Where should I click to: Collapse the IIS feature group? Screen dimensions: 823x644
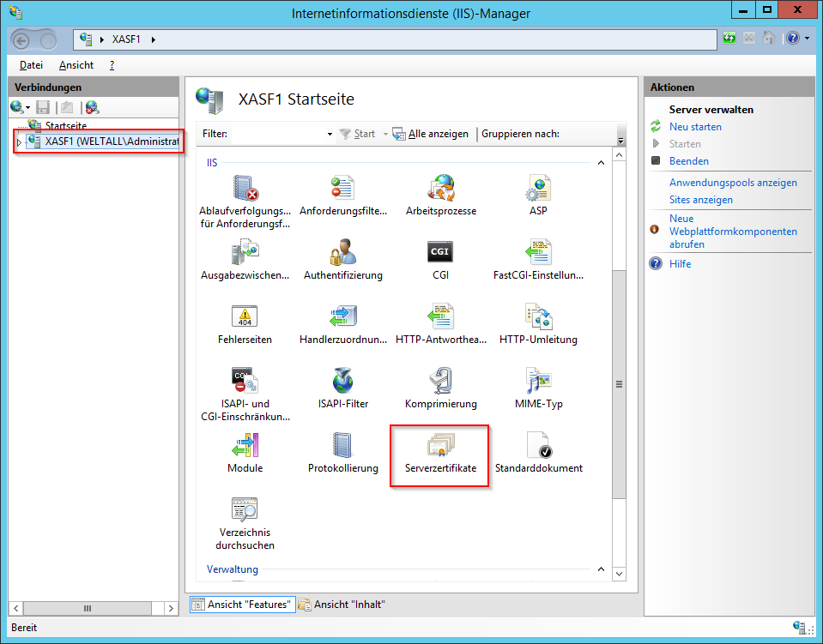point(601,163)
